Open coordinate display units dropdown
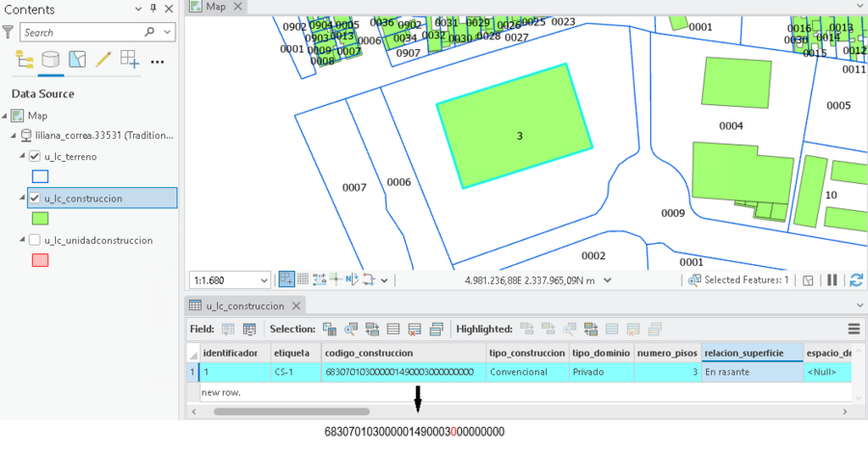868x449 pixels. (x=608, y=280)
